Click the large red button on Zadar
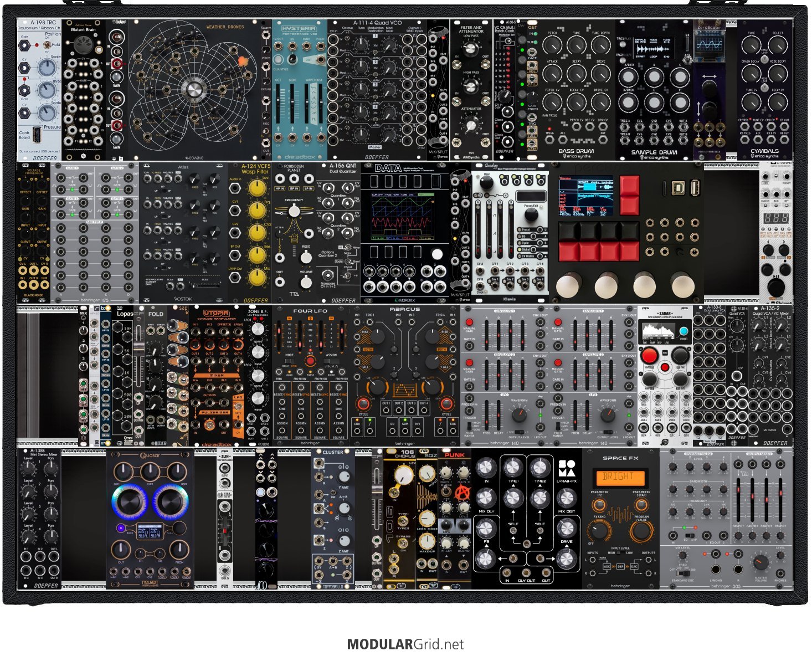Image resolution: width=812 pixels, height=656 pixels. (x=649, y=355)
